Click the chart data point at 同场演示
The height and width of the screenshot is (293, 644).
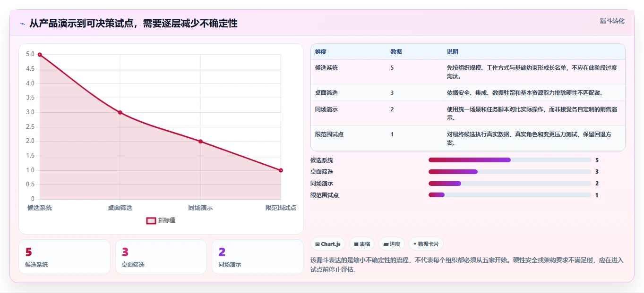tap(200, 142)
